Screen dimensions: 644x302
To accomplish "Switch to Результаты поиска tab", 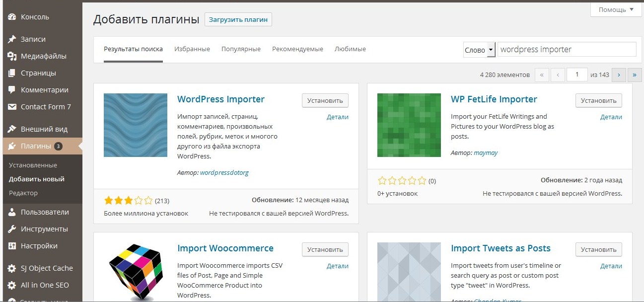I will [133, 49].
